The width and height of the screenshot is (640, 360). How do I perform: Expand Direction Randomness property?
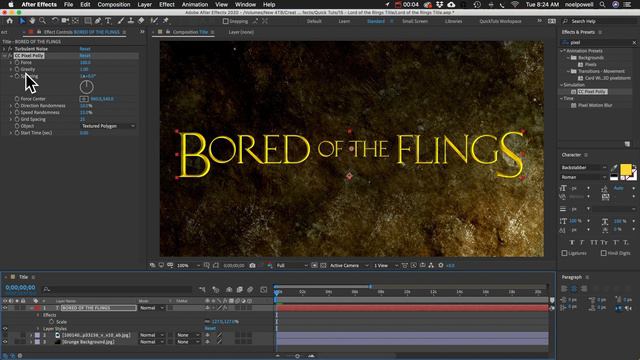[x=11, y=106]
